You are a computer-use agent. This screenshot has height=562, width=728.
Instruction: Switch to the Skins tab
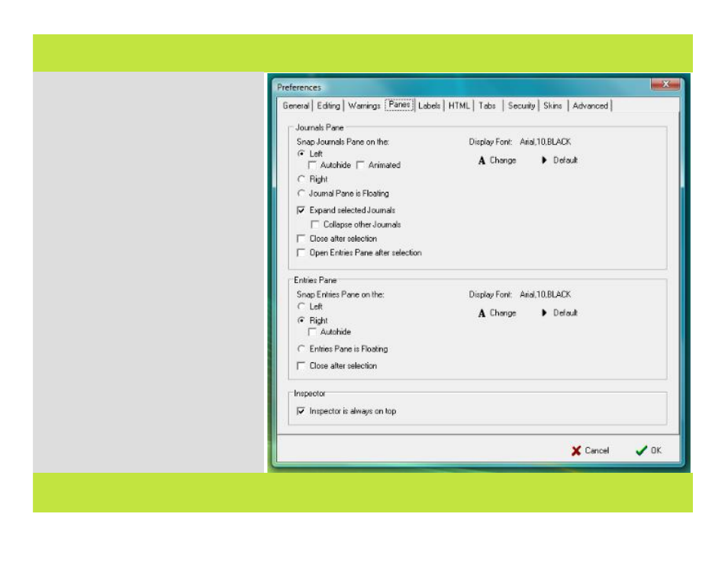[552, 106]
